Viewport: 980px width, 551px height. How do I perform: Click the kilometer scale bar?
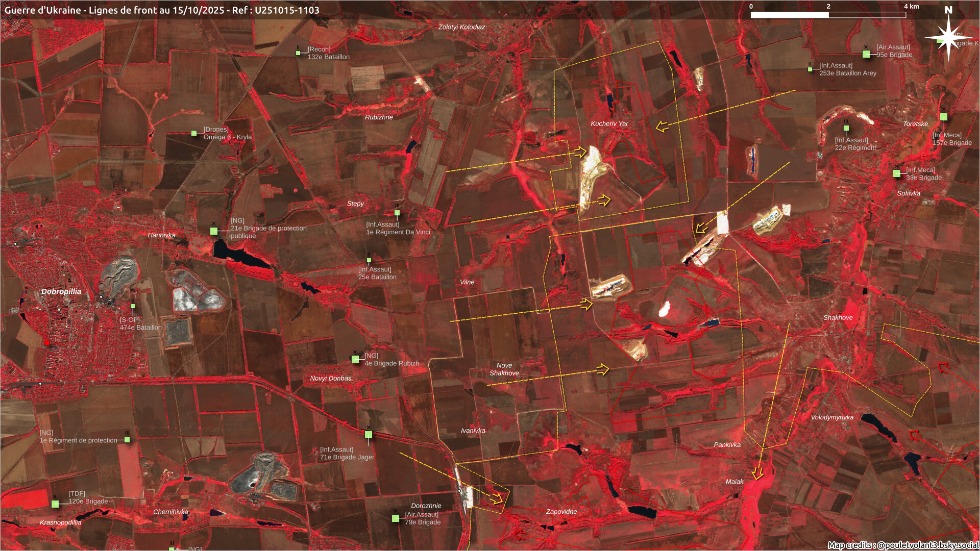point(828,15)
